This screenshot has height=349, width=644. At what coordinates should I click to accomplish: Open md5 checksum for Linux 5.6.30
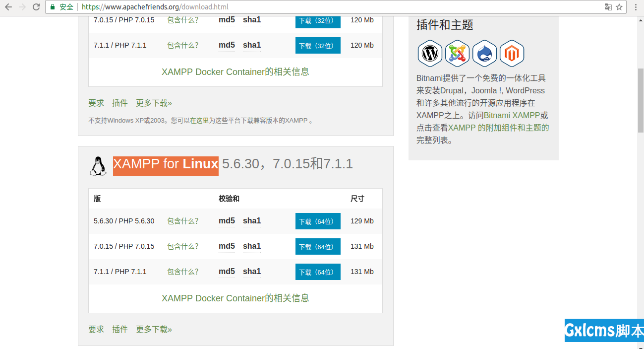[227, 221]
